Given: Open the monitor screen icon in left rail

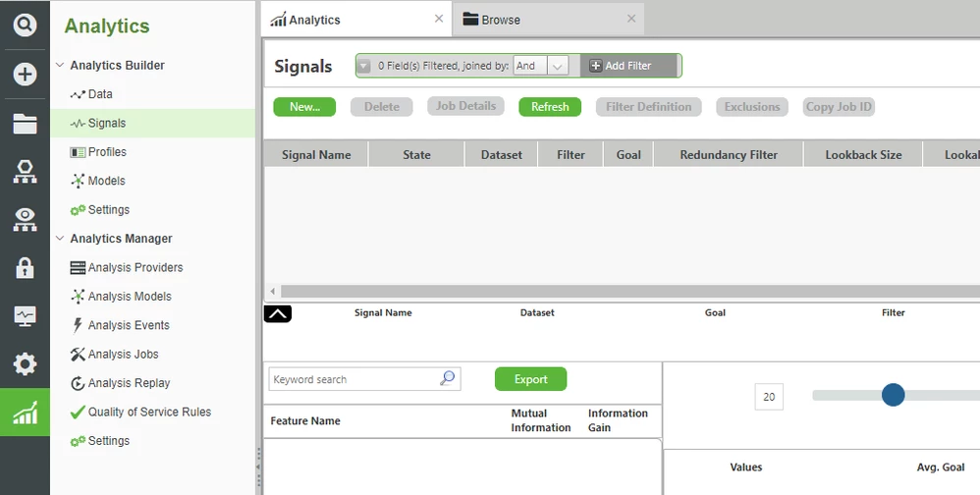Looking at the screenshot, I should (x=25, y=316).
